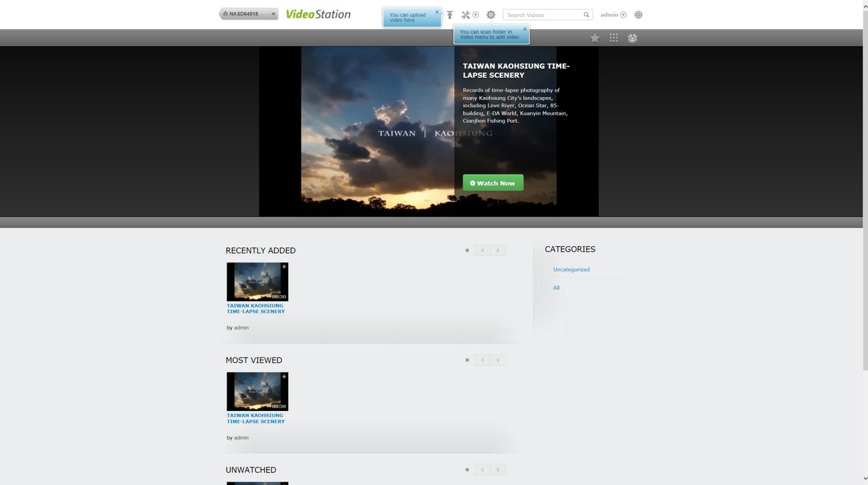Go to previous page in Most Viewed
Image resolution: width=868 pixels, height=485 pixels.
[x=482, y=360]
